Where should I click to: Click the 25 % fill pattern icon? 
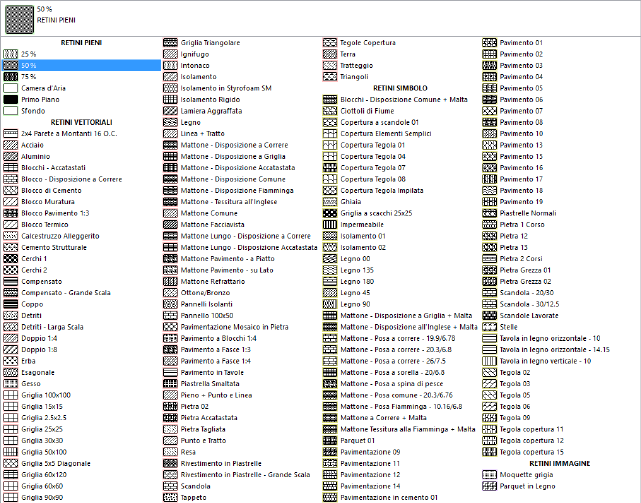point(11,54)
